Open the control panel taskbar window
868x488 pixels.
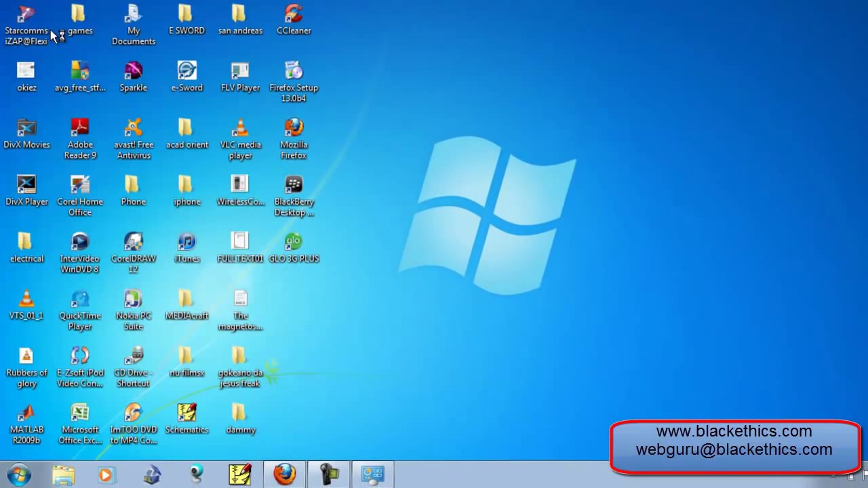tap(373, 474)
